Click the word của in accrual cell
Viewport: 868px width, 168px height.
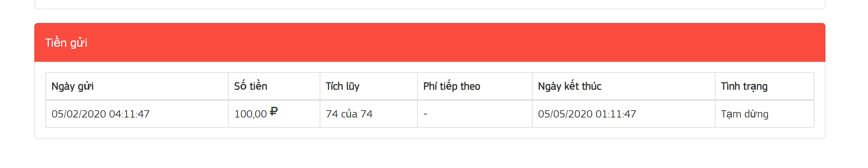349,114
